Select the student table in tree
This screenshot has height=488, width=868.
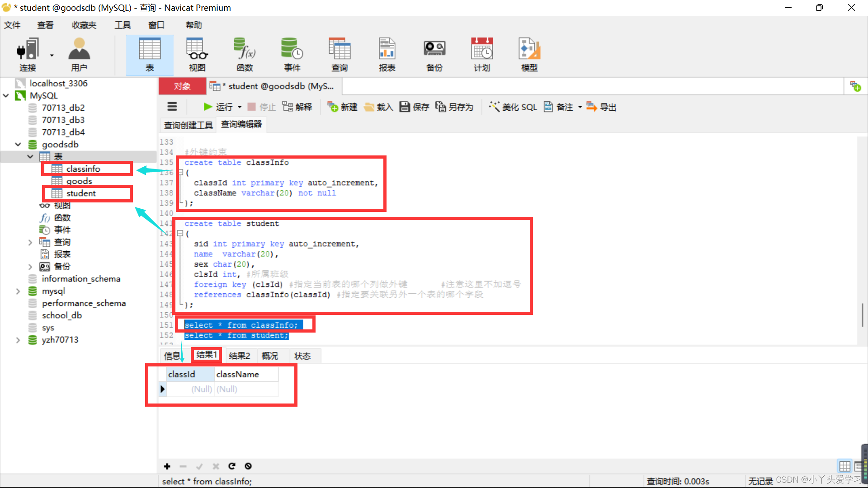(x=81, y=193)
